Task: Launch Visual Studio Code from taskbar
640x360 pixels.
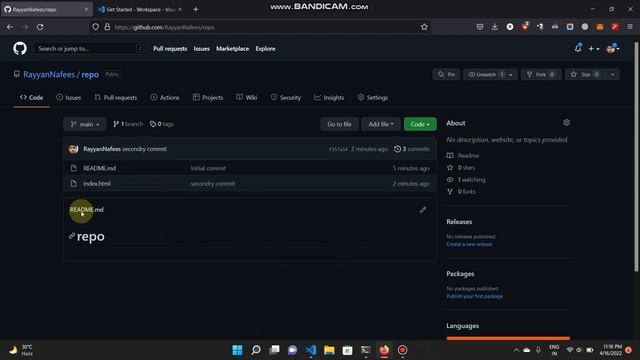Action: click(311, 350)
